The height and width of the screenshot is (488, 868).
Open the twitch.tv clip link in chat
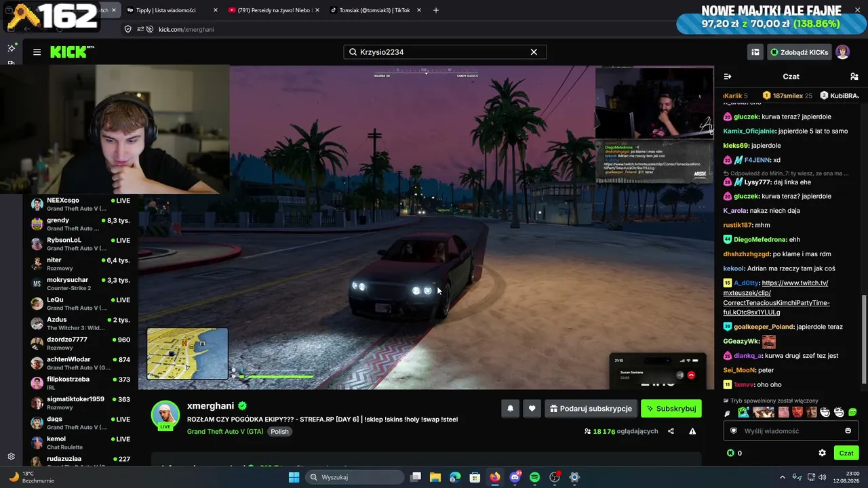pos(776,298)
